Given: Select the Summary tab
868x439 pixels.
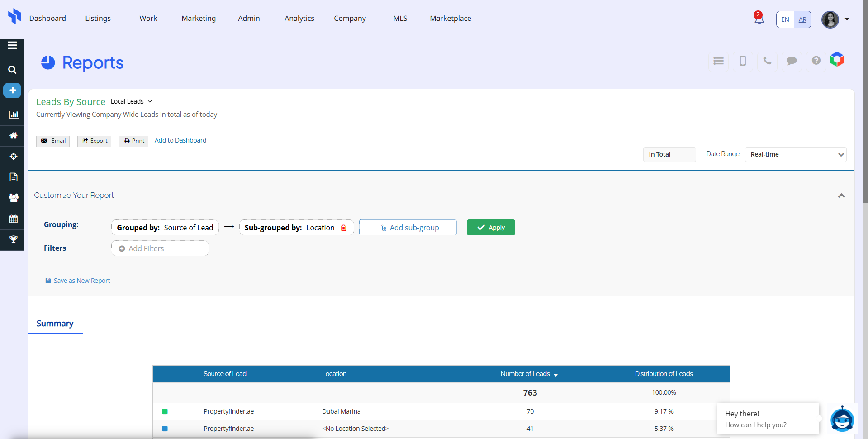Looking at the screenshot, I should pyautogui.click(x=55, y=324).
